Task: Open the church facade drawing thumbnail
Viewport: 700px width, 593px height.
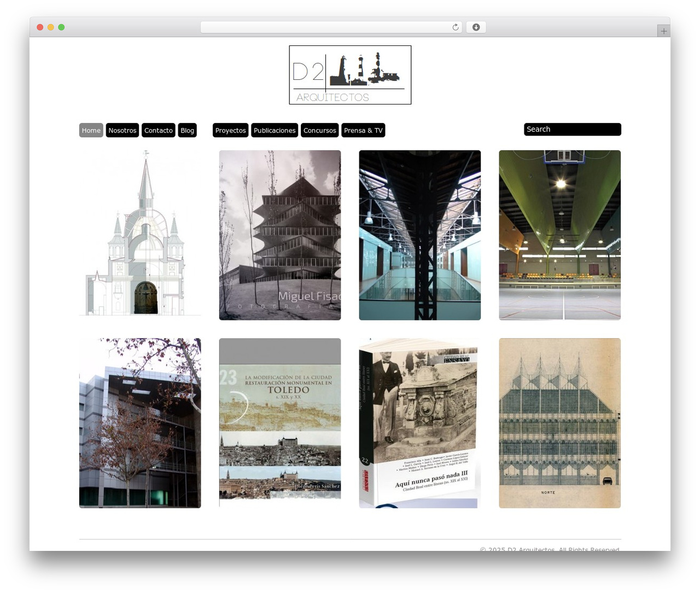Action: pos(140,235)
